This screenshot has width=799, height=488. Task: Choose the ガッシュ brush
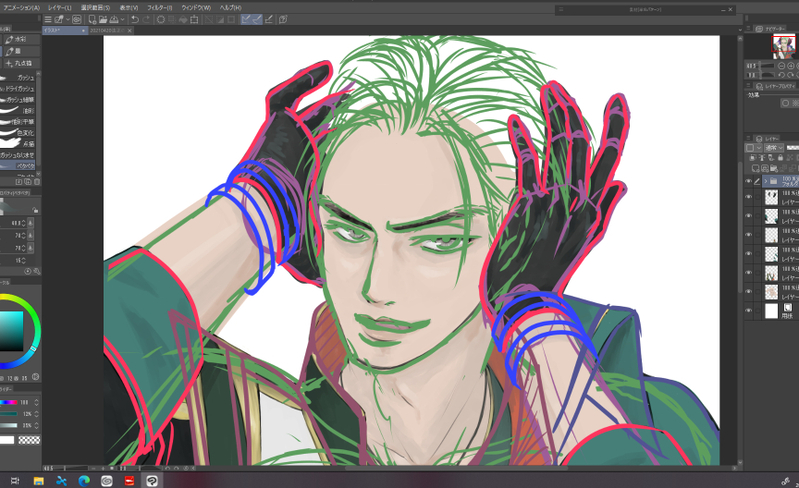pos(18,77)
